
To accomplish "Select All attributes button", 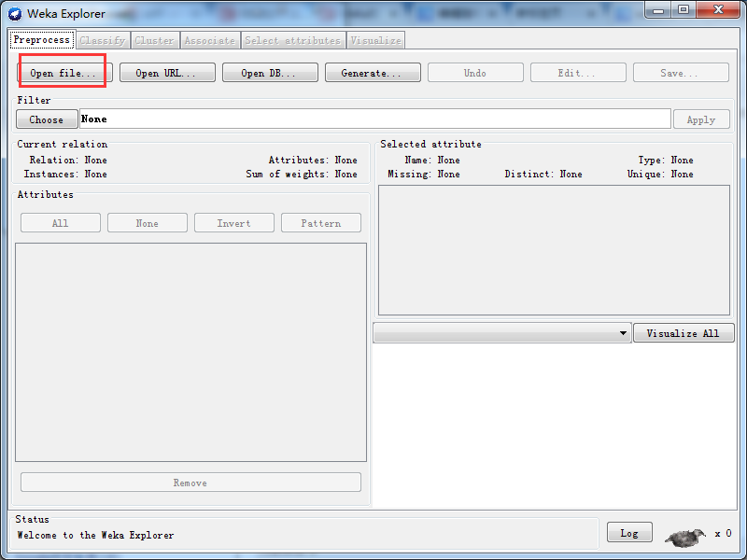I will coord(61,223).
